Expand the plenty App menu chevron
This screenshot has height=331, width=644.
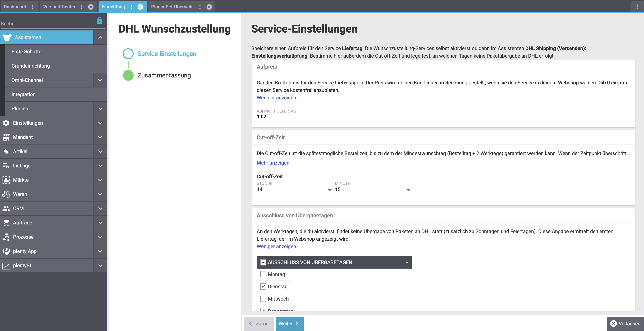100,251
